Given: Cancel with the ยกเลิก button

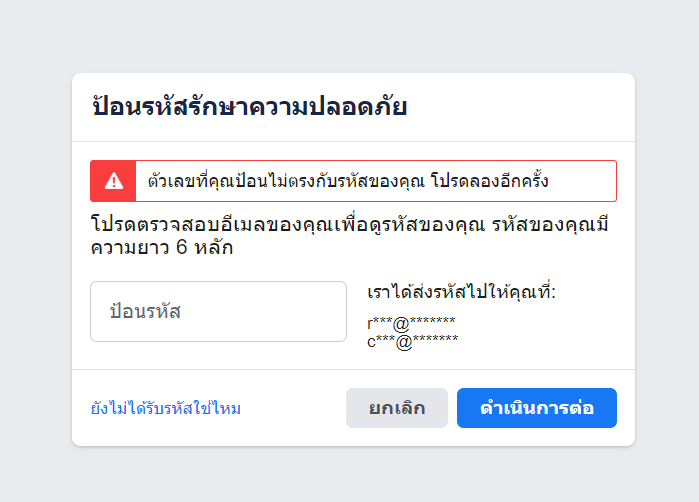Looking at the screenshot, I should tap(397, 408).
